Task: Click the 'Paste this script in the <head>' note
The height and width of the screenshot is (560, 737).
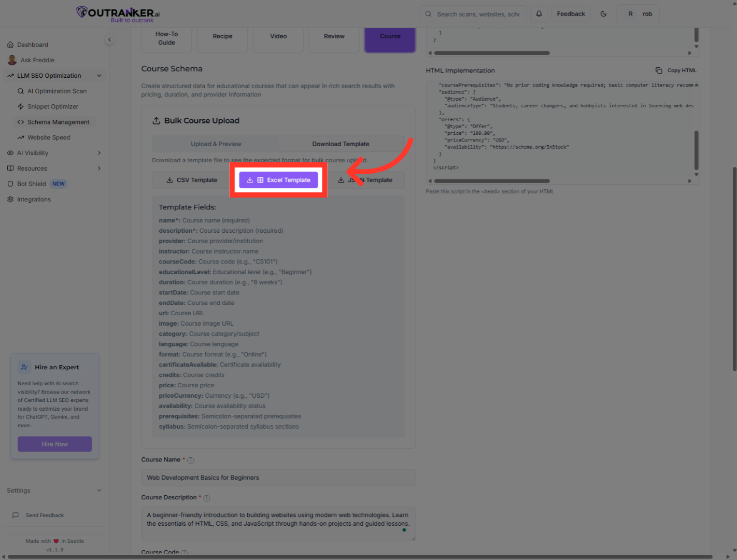Action: tap(490, 192)
